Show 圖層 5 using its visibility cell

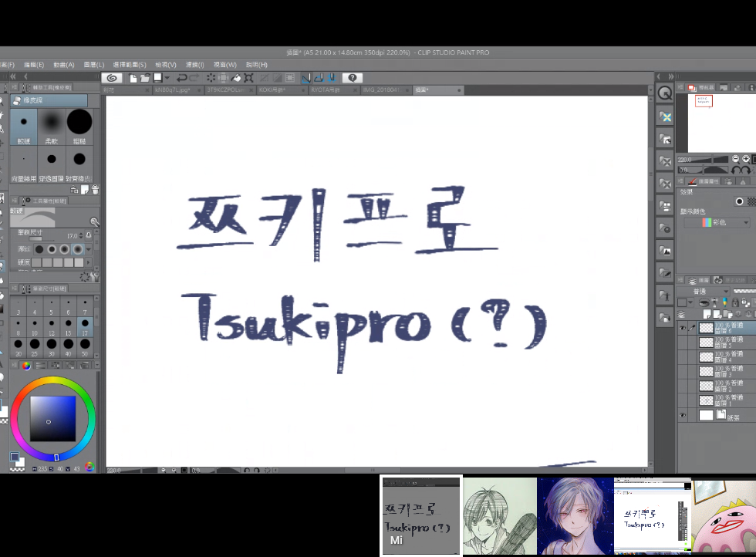682,343
